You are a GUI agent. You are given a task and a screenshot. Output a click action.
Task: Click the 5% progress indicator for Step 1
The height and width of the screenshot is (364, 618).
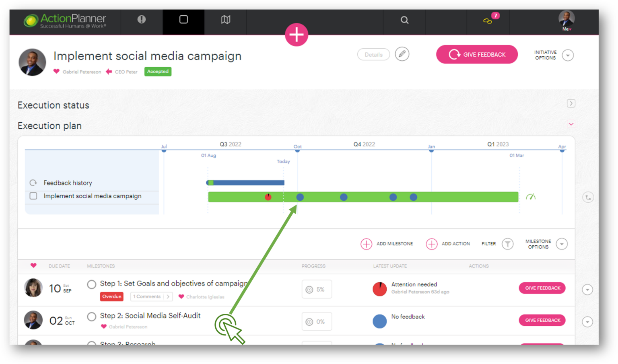(317, 289)
